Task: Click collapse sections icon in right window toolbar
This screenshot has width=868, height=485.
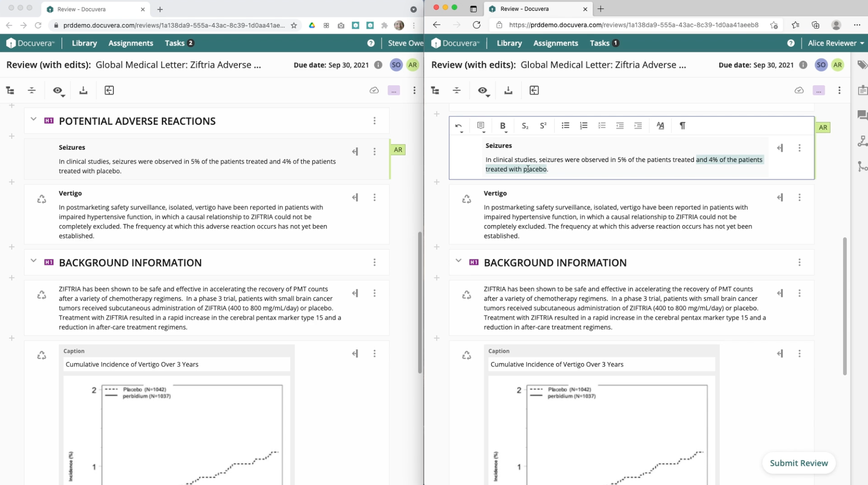Action: 457,90
